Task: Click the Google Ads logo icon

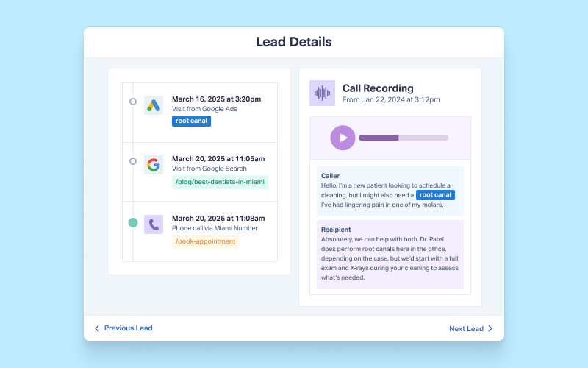Action: pyautogui.click(x=154, y=105)
